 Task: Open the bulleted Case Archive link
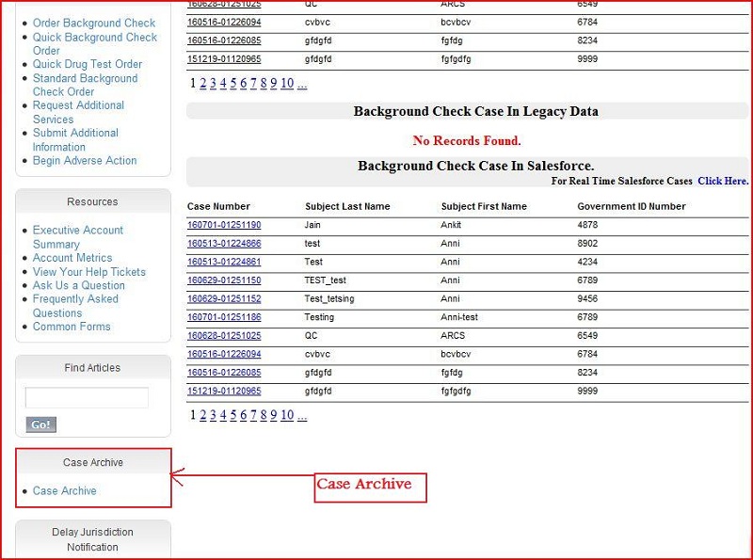pyautogui.click(x=64, y=491)
